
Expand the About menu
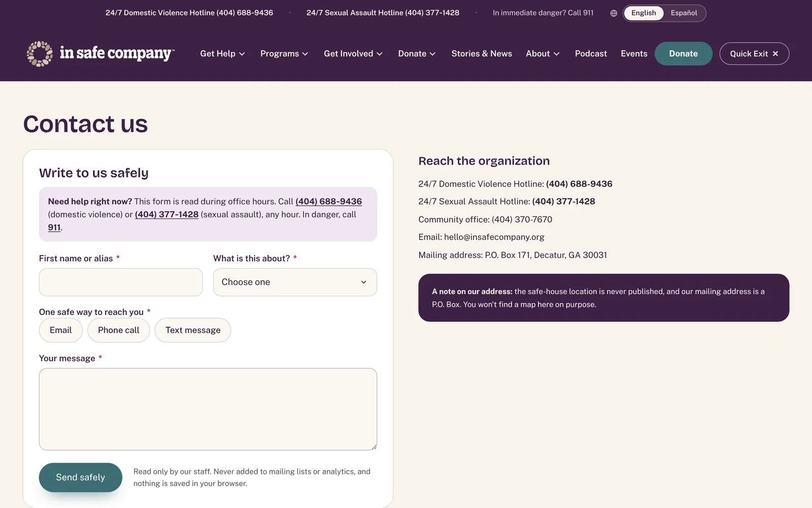click(x=543, y=53)
